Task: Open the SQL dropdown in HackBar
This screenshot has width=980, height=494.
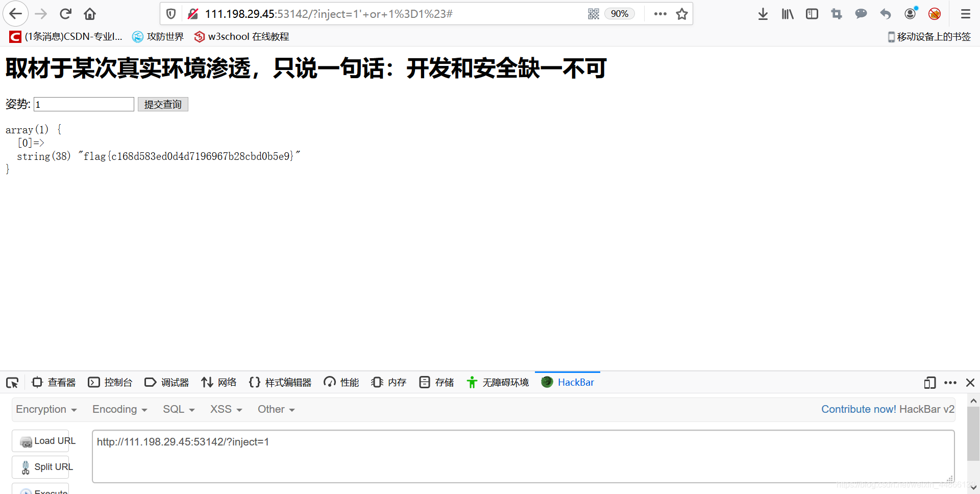Action: [178, 409]
